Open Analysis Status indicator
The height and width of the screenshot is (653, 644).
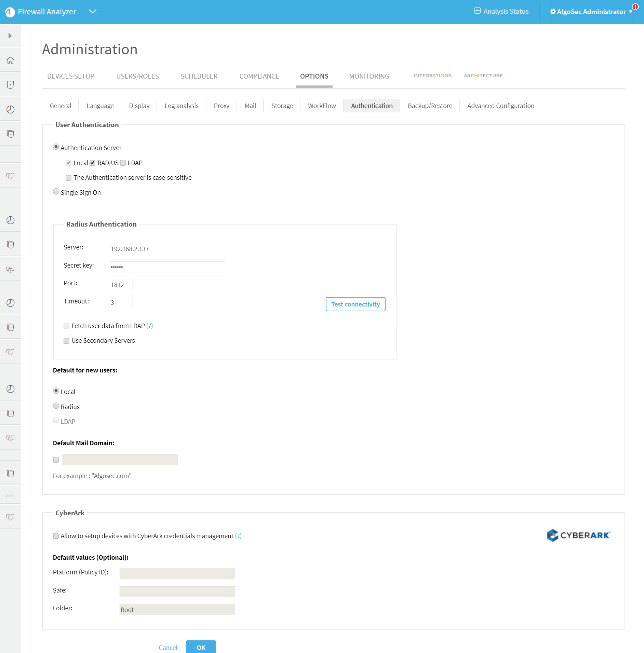(x=501, y=11)
